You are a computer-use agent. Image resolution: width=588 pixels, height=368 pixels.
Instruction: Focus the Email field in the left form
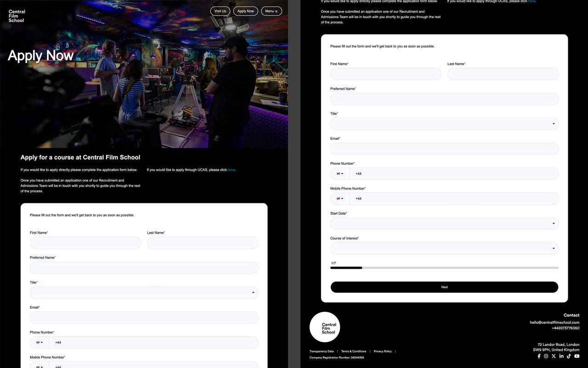tap(144, 317)
